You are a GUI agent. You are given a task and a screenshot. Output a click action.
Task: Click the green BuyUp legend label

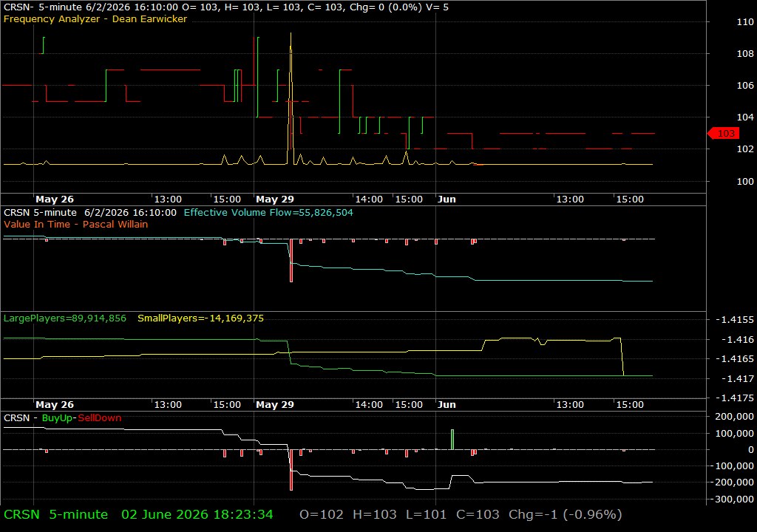click(57, 417)
